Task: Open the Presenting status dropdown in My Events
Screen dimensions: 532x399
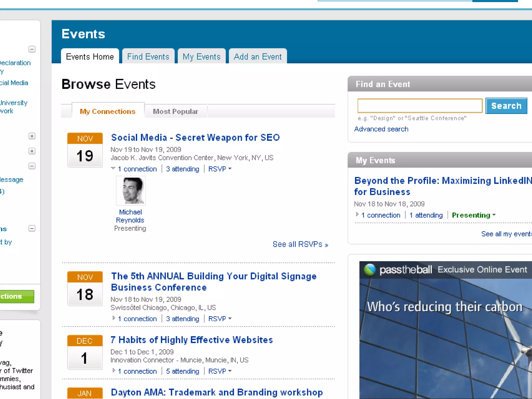Action: pyautogui.click(x=474, y=215)
